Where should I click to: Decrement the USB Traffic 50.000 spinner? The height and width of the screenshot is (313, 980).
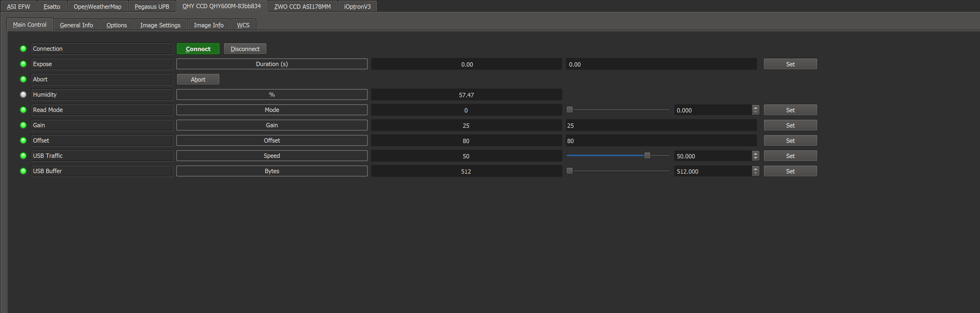point(756,158)
